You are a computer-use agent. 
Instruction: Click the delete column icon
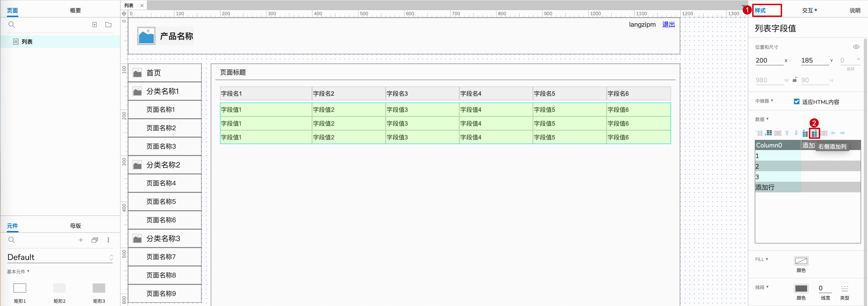pos(824,133)
